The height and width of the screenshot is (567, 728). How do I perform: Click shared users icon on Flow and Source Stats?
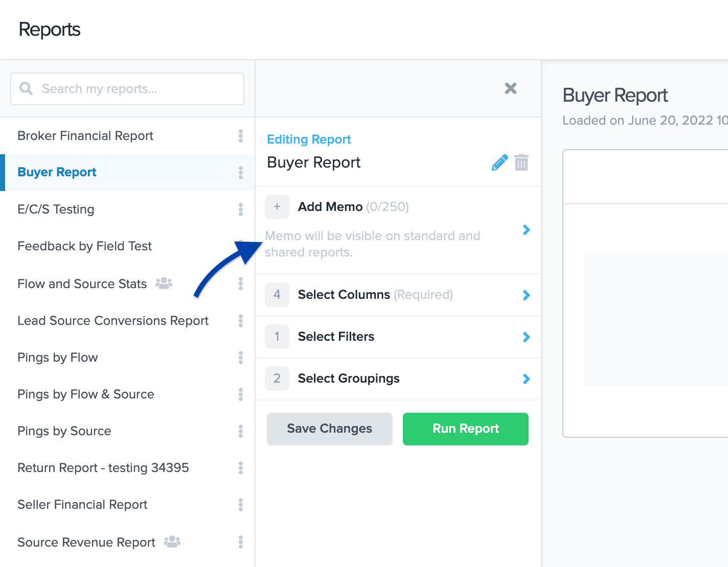coord(164,283)
